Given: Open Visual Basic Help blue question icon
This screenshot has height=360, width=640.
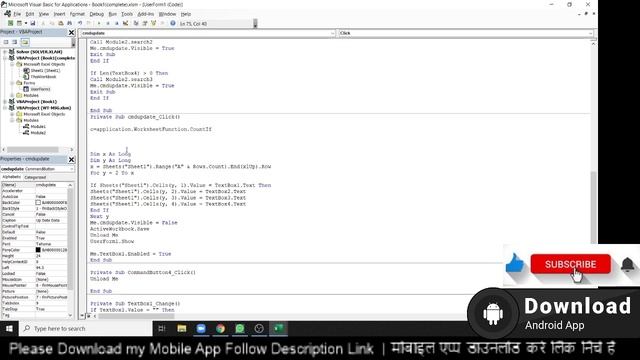Looking at the screenshot, I should [x=173, y=23].
